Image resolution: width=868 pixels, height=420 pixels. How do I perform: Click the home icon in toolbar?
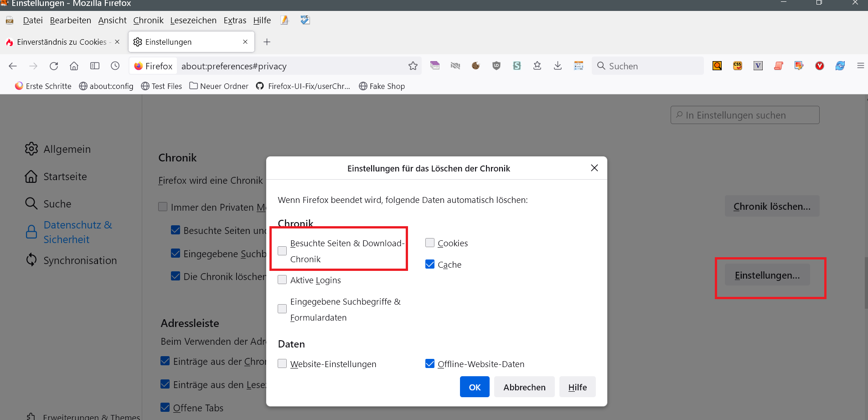(x=74, y=66)
